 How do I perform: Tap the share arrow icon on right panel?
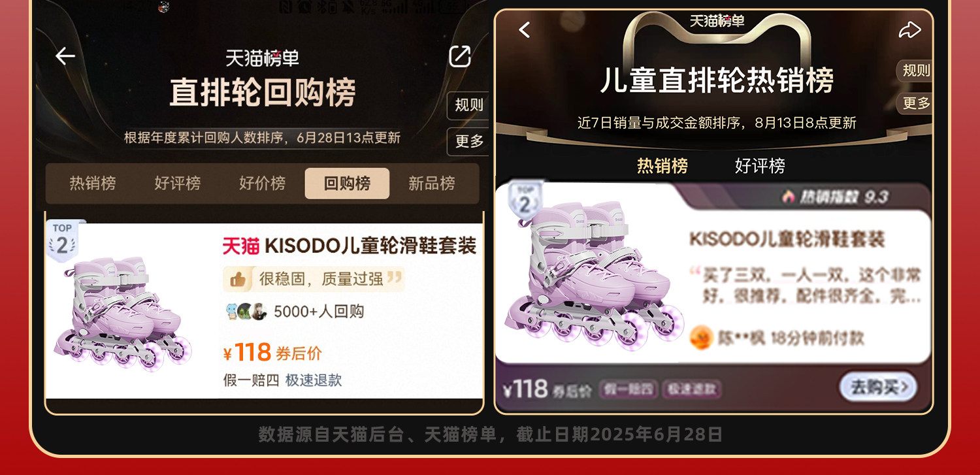[x=909, y=30]
